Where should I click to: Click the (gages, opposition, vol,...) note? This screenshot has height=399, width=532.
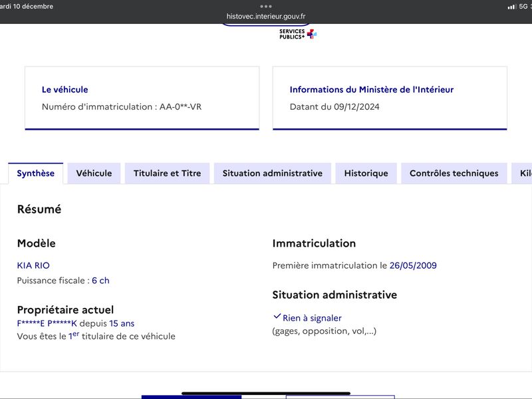(325, 331)
